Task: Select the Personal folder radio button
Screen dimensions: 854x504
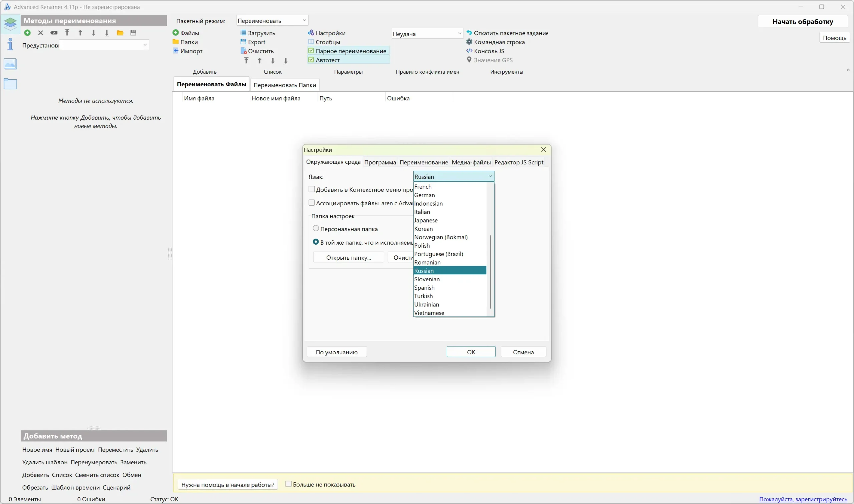Action: pos(316,228)
